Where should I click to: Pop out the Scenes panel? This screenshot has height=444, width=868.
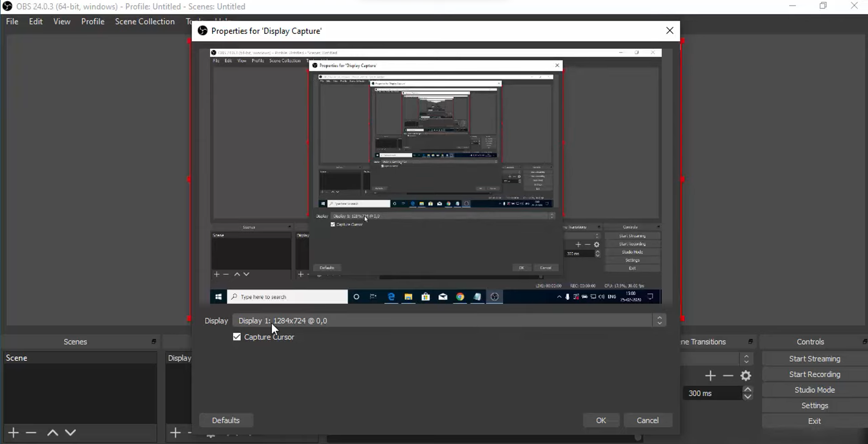click(154, 342)
